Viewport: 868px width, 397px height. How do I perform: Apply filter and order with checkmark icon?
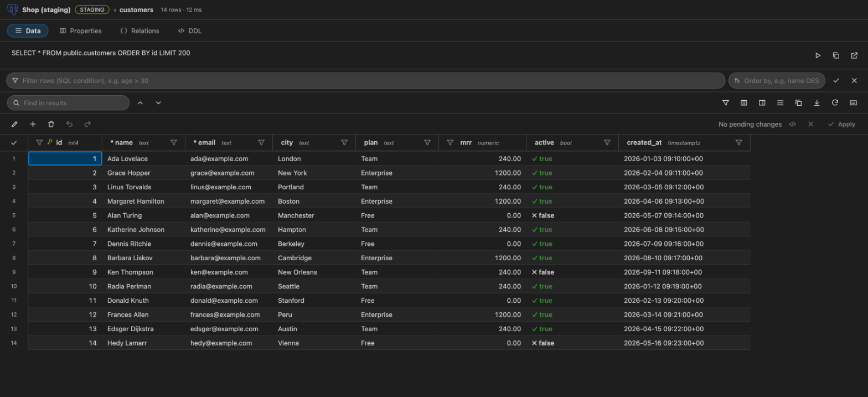tap(836, 81)
